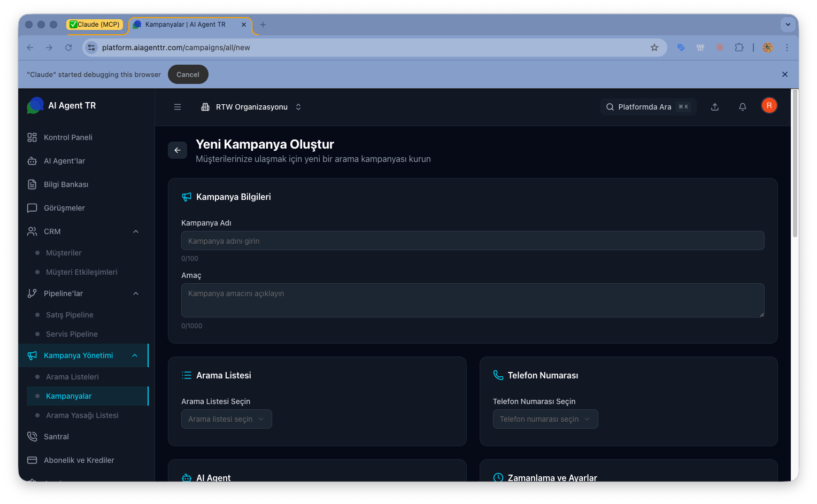Collapse the Pipeline'lar section chevron
This screenshot has width=817, height=504.
pyautogui.click(x=136, y=293)
